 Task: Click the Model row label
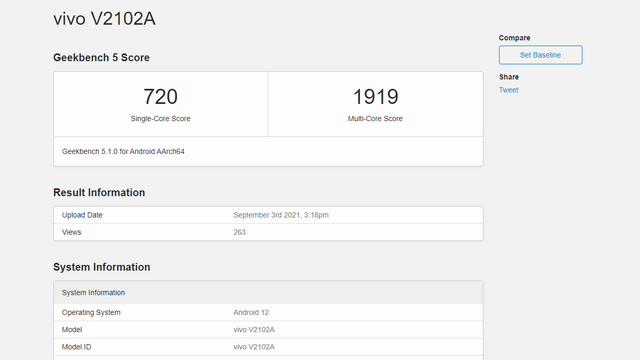click(72, 329)
